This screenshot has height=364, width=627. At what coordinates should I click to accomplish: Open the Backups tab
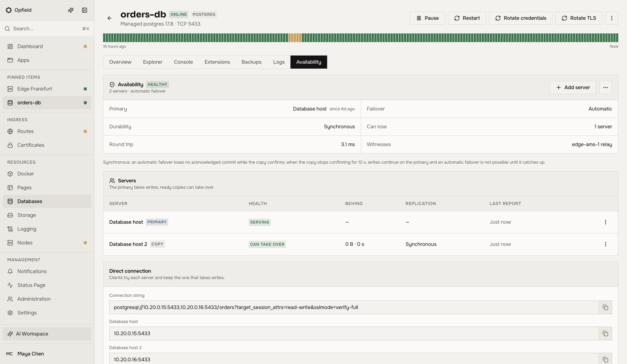pyautogui.click(x=251, y=62)
